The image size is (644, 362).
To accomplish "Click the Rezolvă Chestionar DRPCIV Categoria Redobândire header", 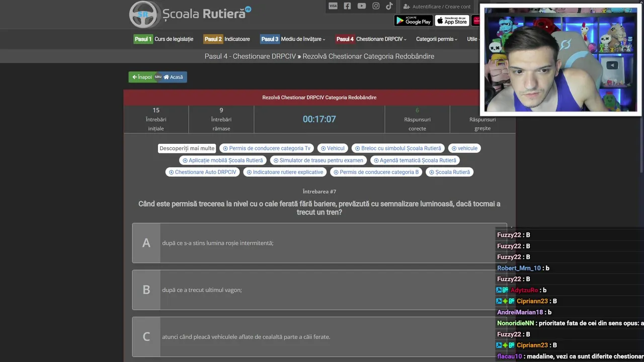I will tap(319, 98).
